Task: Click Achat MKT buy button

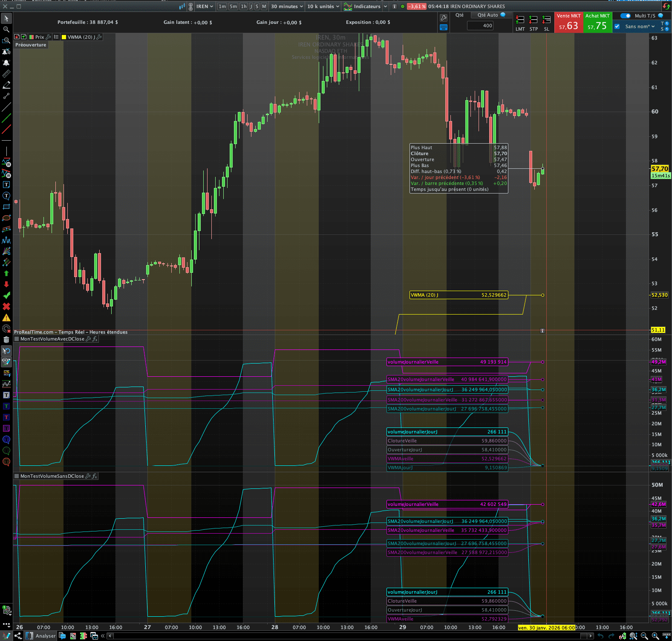Action: (x=597, y=22)
